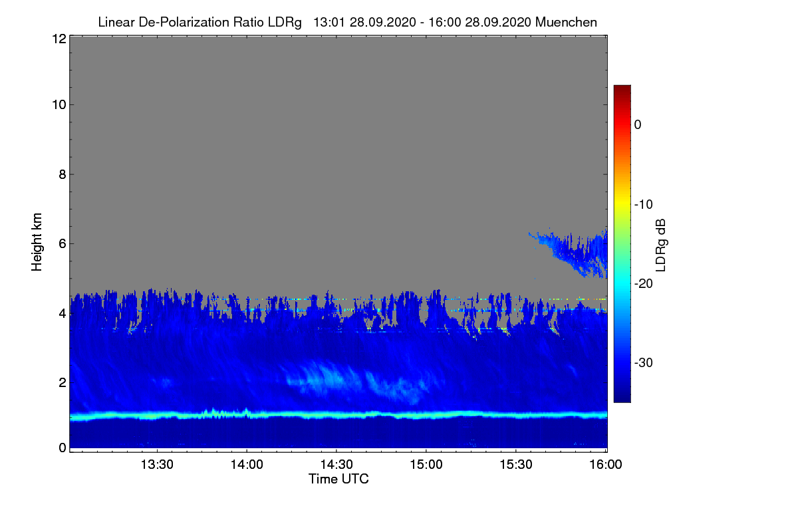The width and height of the screenshot is (798, 532).
Task: Click the height tick label 10
Action: (58, 104)
